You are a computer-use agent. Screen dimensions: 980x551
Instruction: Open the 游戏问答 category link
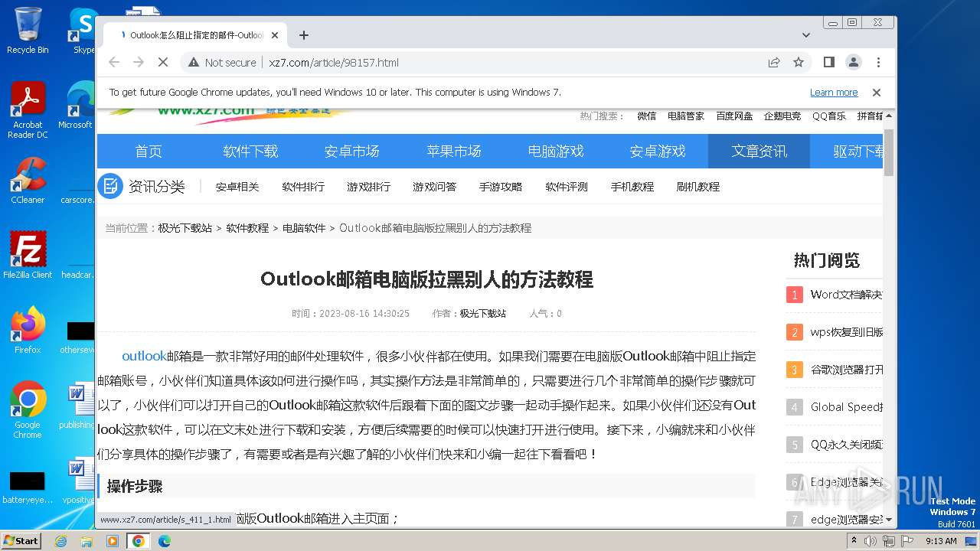[x=435, y=187]
